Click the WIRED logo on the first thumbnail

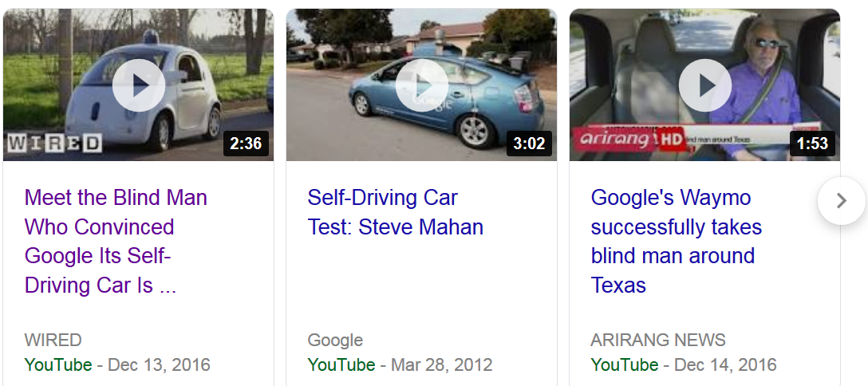coord(54,144)
